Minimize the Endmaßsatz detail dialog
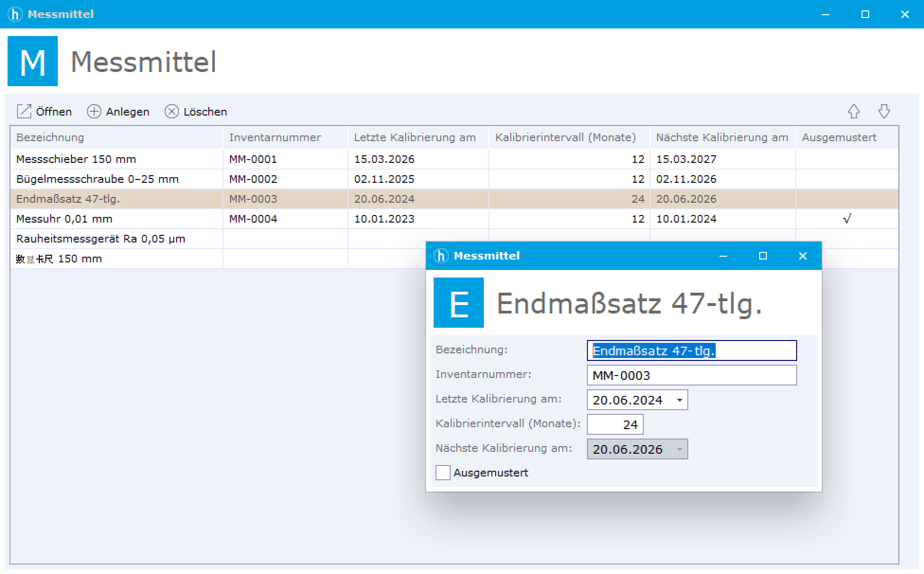The image size is (924, 574). (x=723, y=256)
